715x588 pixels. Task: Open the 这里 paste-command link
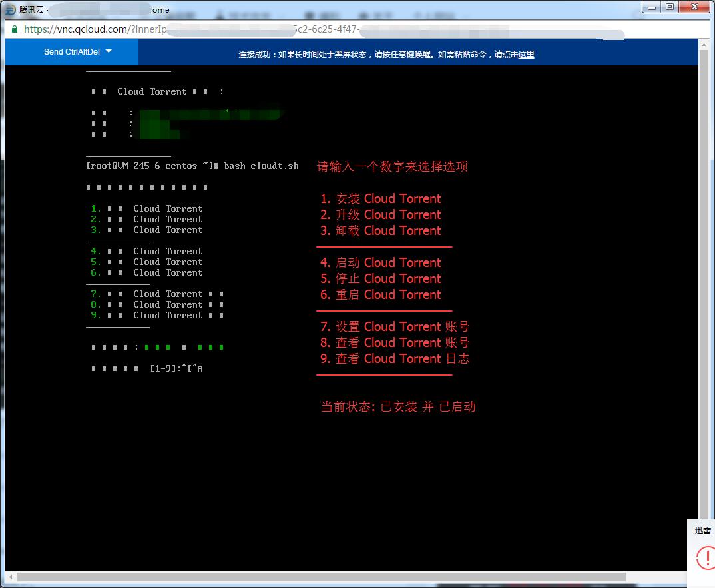[526, 55]
